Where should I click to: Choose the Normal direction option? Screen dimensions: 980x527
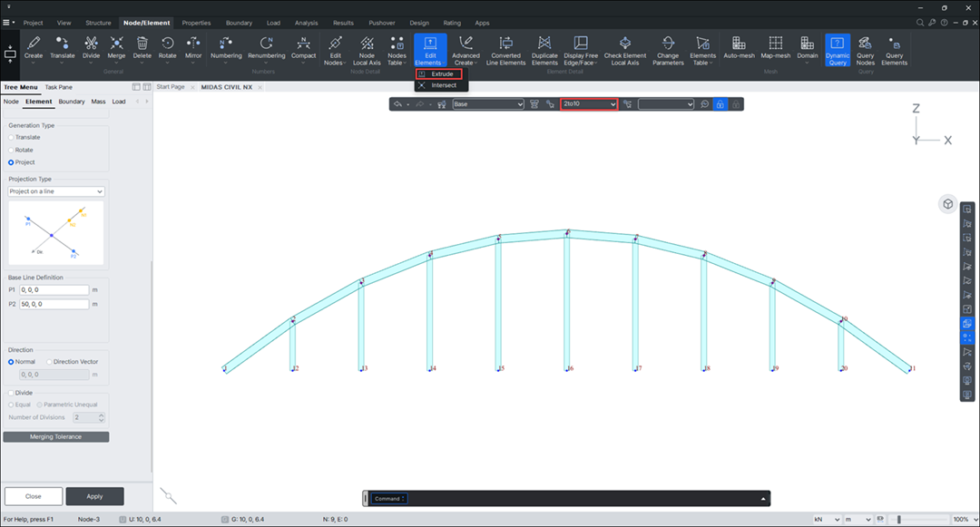11,362
